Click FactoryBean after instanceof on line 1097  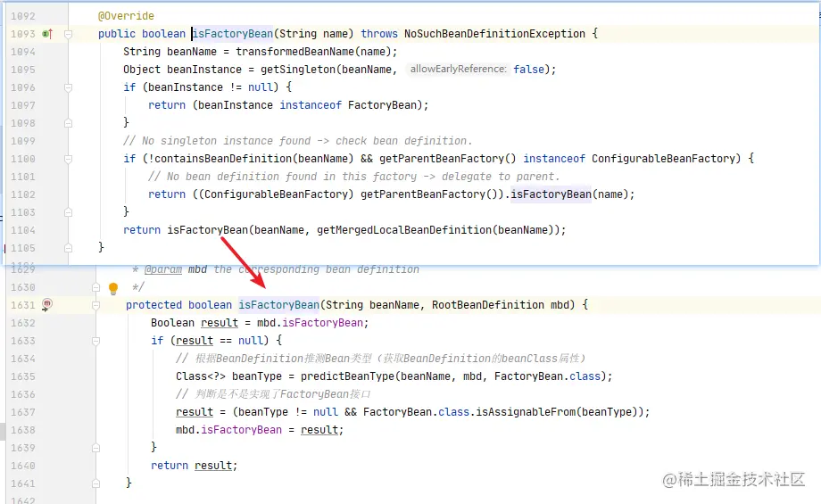[x=382, y=105]
